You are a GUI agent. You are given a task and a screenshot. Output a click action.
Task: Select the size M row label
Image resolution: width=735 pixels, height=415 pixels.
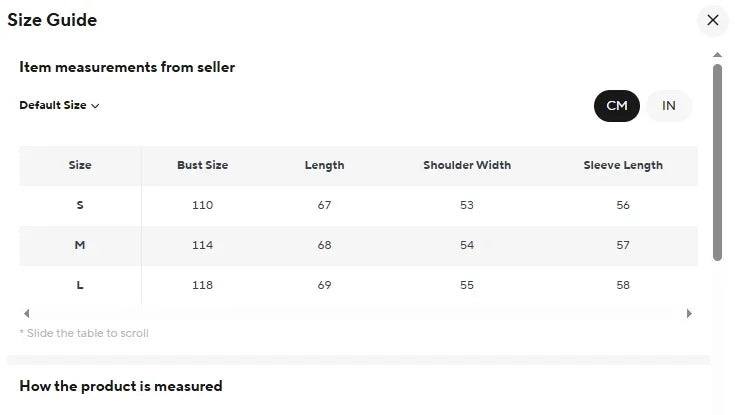click(80, 245)
